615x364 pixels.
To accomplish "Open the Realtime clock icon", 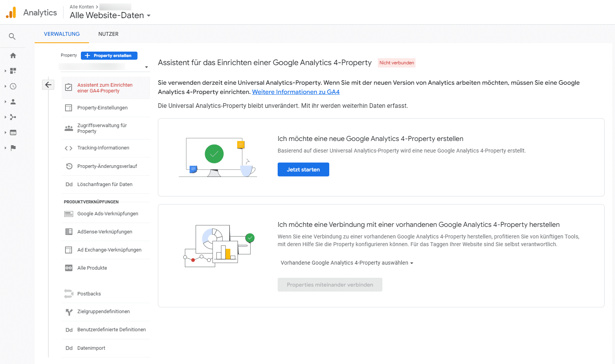I will coord(13,86).
